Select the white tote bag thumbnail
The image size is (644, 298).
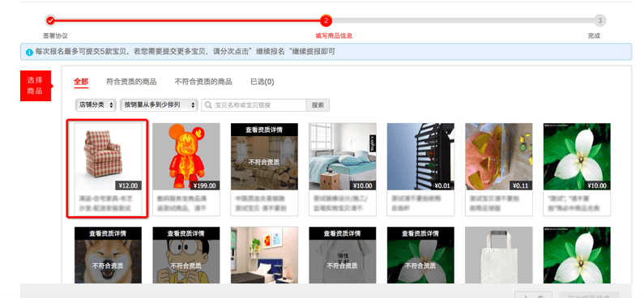coord(499,255)
